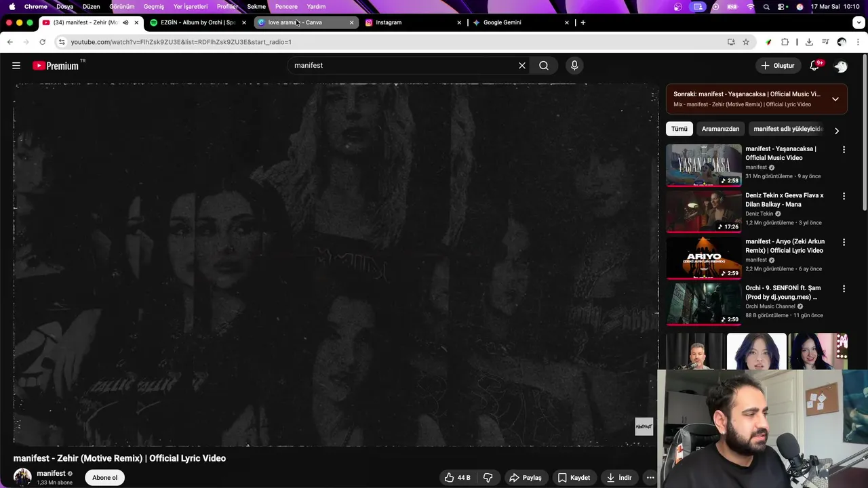Open the manifest channel avatar
This screenshot has width=868, height=488.
pyautogui.click(x=22, y=477)
